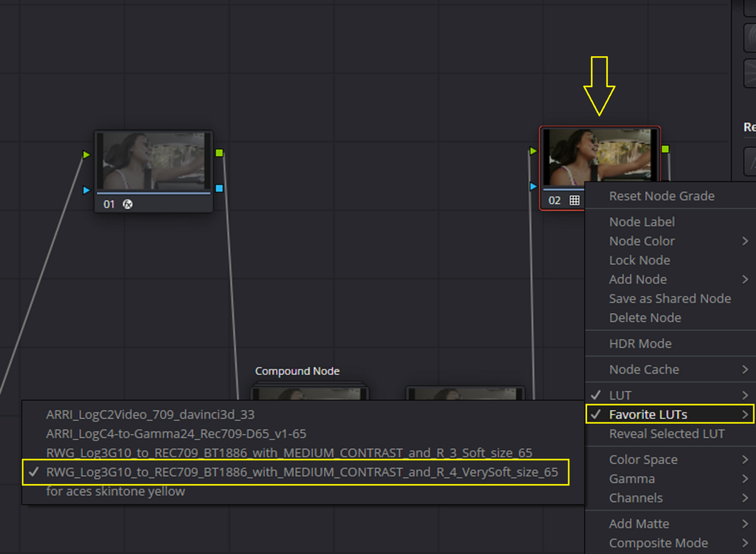Select the R_3_Soft_size_65 LUT
Viewport: 756px width, 554px height.
303,452
